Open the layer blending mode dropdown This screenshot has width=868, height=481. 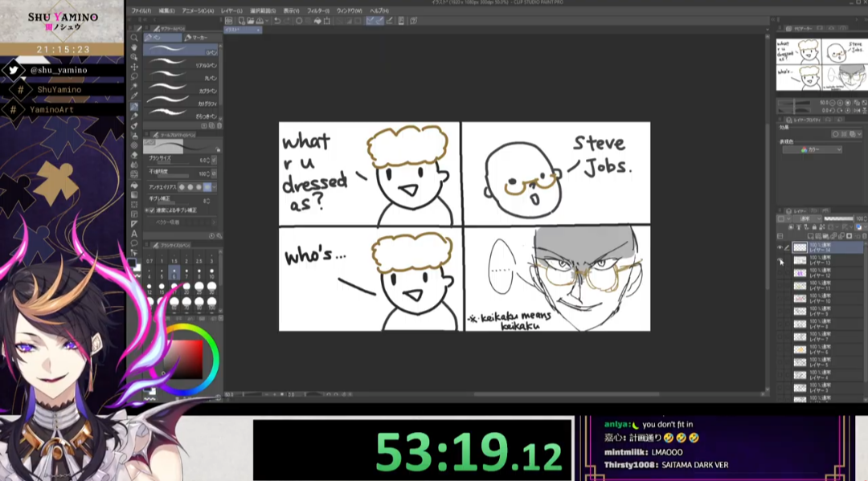[x=808, y=219]
